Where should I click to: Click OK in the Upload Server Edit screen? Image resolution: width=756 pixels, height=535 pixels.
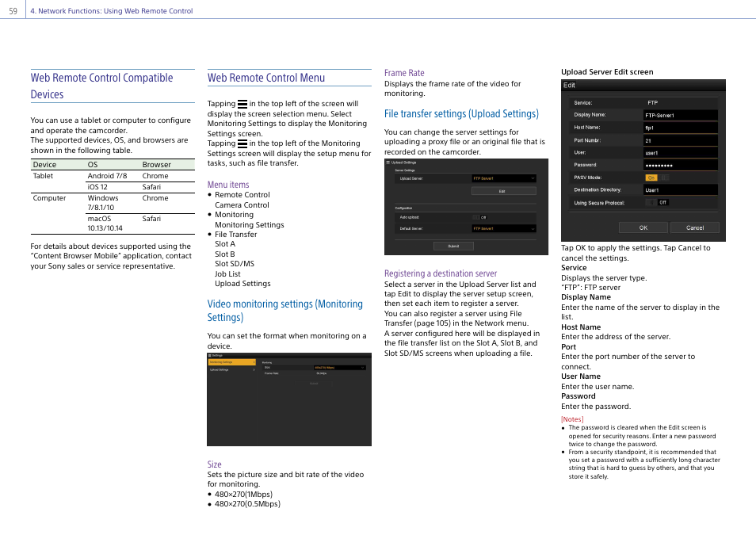643,227
